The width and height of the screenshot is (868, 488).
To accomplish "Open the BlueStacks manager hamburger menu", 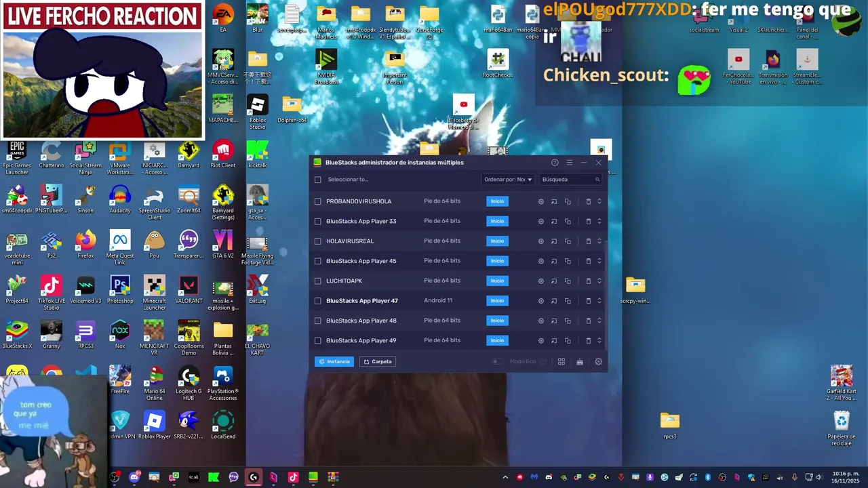I will point(570,163).
